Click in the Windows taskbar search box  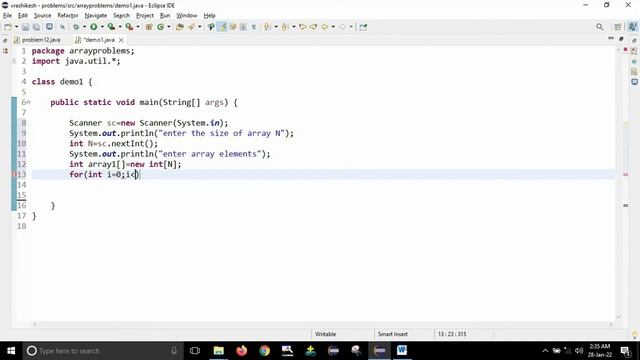[x=102, y=351]
